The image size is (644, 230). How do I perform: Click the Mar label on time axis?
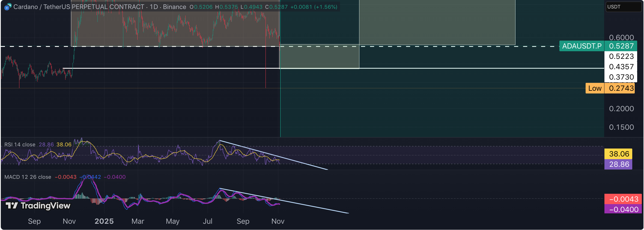[x=138, y=221]
